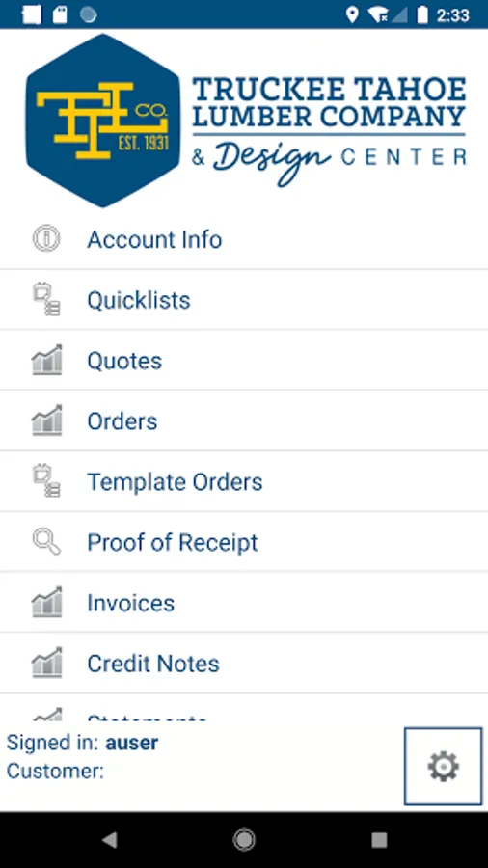Tap the Invoices chart icon
The height and width of the screenshot is (868, 488).
pyautogui.click(x=46, y=602)
